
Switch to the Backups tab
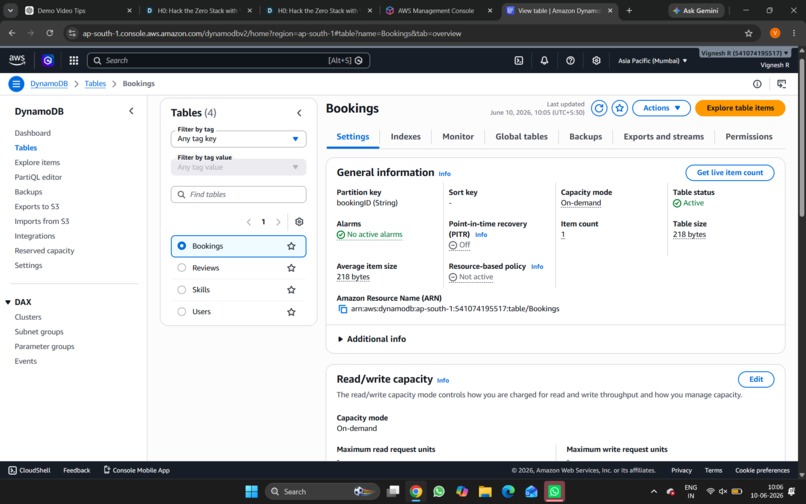coord(585,137)
